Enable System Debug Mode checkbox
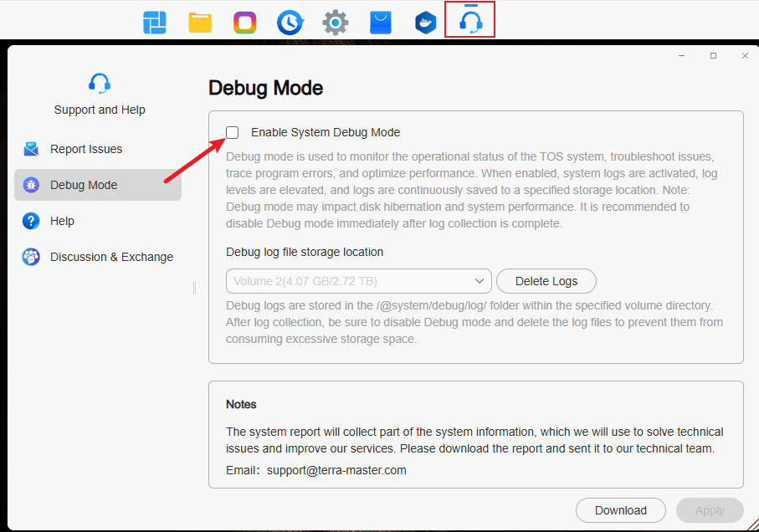This screenshot has height=532, width=759. pyautogui.click(x=233, y=132)
